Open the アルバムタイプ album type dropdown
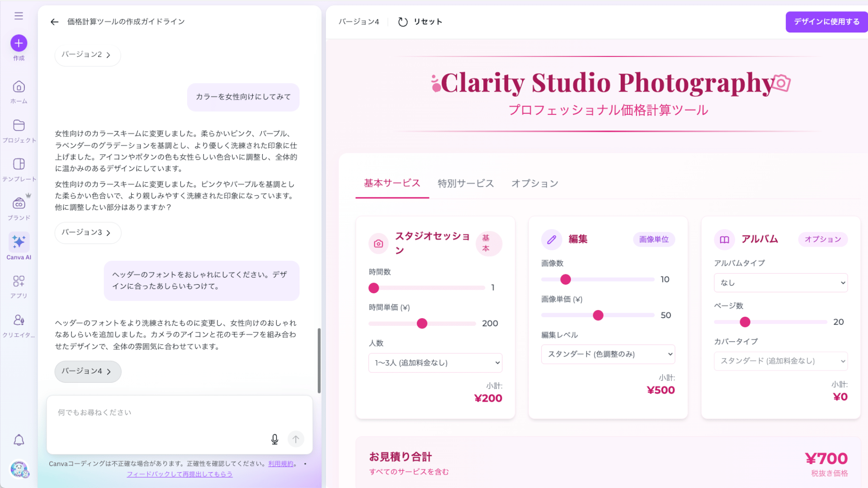This screenshot has height=488, width=868. [780, 283]
